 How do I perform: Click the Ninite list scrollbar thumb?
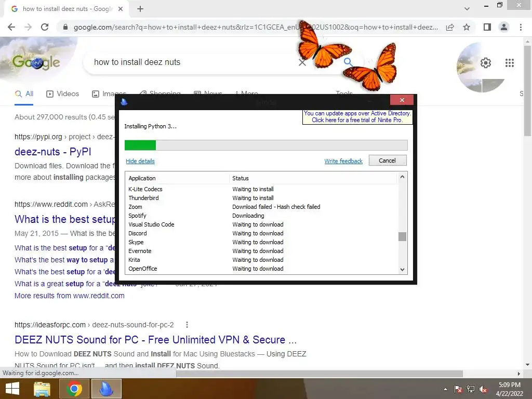click(x=402, y=236)
